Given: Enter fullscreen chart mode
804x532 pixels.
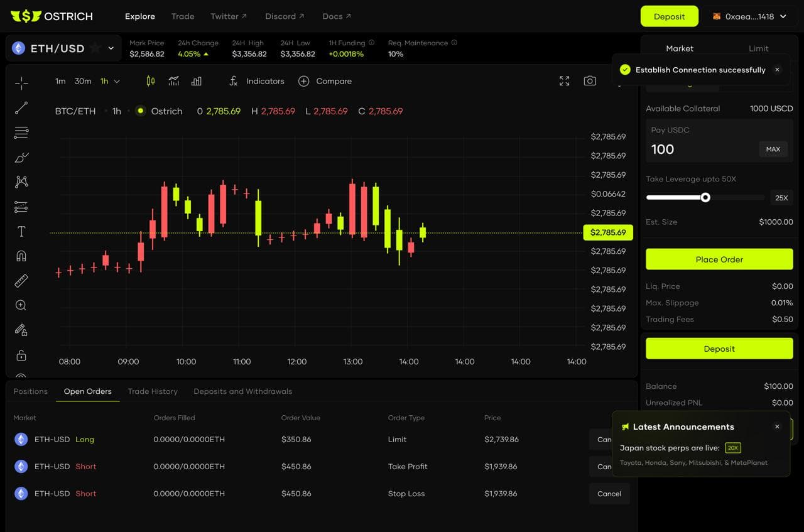Looking at the screenshot, I should coord(564,81).
